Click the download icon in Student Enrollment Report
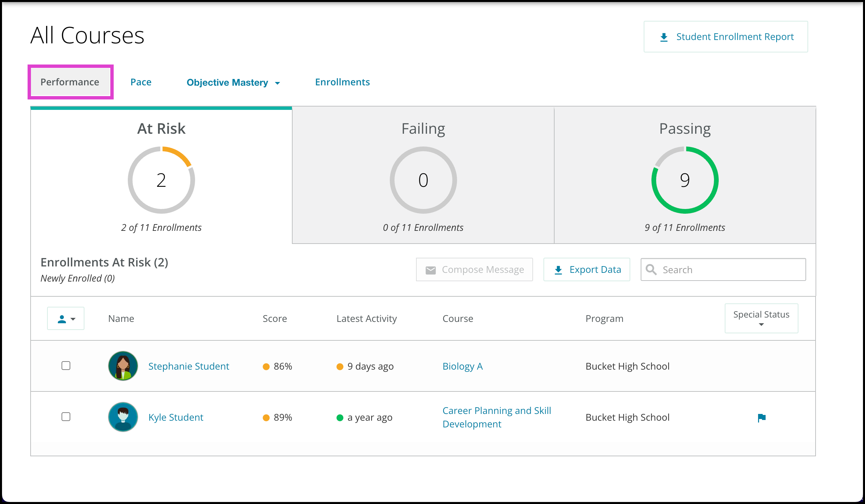Image resolution: width=865 pixels, height=504 pixels. [x=664, y=37]
